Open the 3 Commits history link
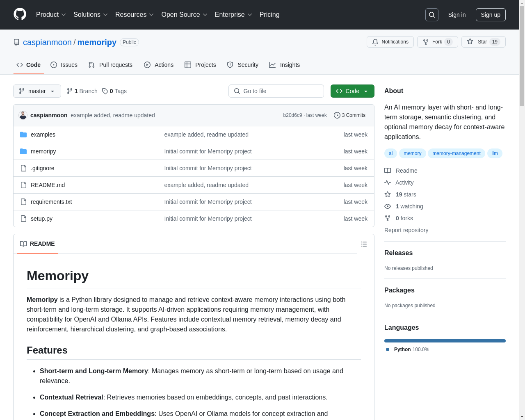Image resolution: width=525 pixels, height=420 pixels. pos(349,115)
